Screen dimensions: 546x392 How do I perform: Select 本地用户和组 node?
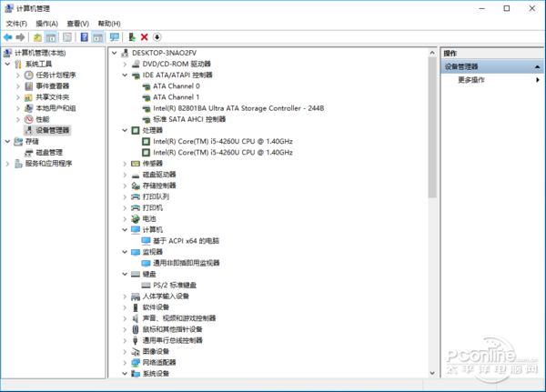coord(56,108)
